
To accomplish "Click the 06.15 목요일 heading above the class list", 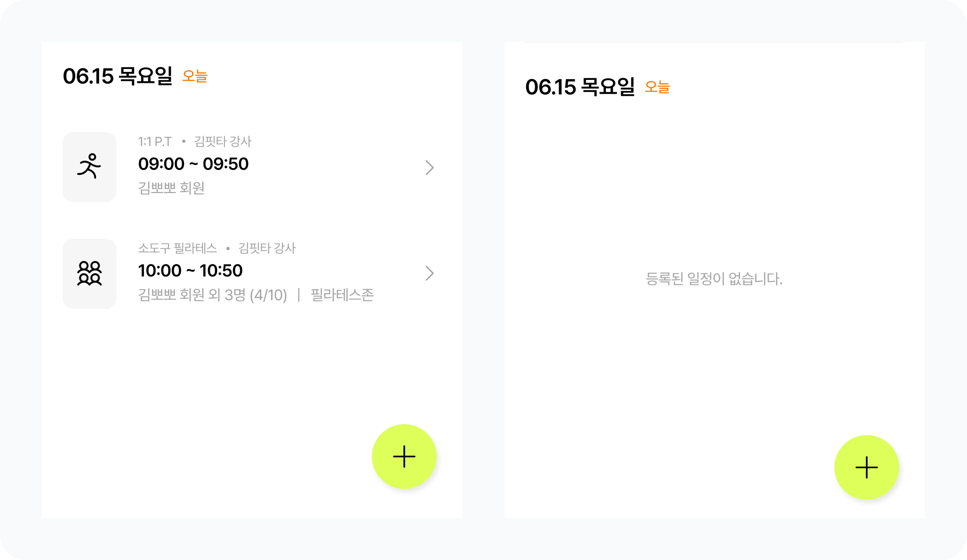I will [x=118, y=76].
